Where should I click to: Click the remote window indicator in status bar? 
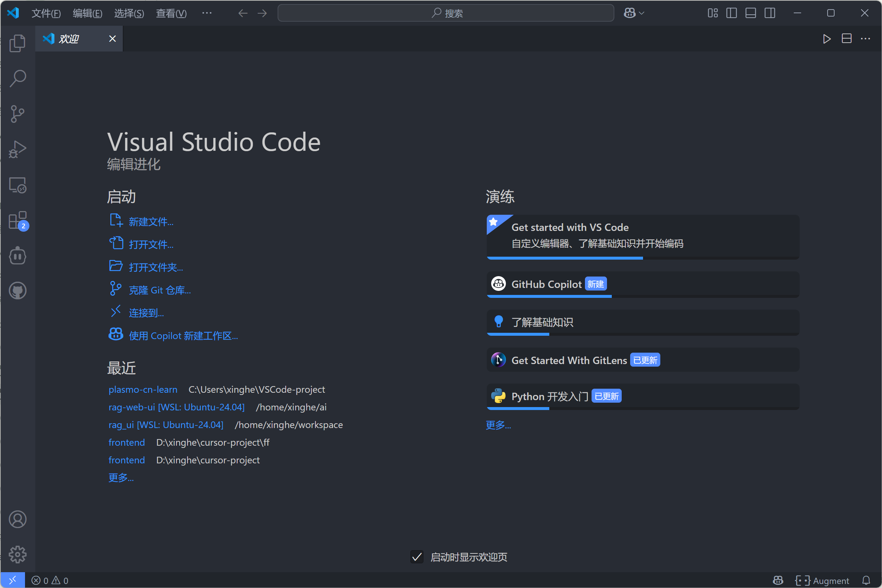click(x=13, y=580)
